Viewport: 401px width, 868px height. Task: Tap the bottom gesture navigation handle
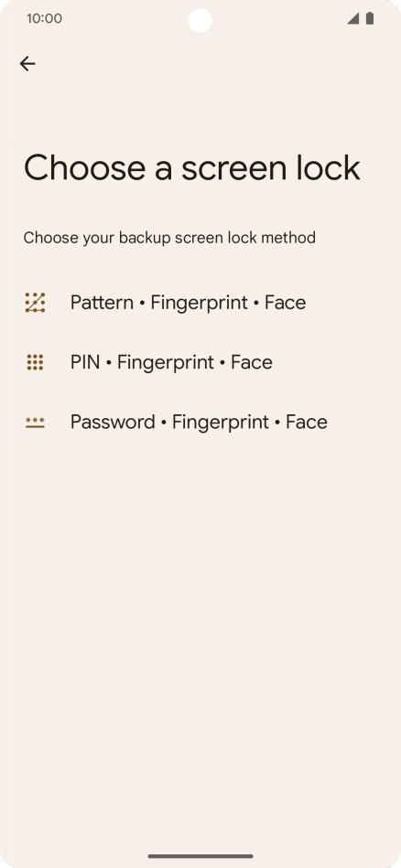(200, 856)
